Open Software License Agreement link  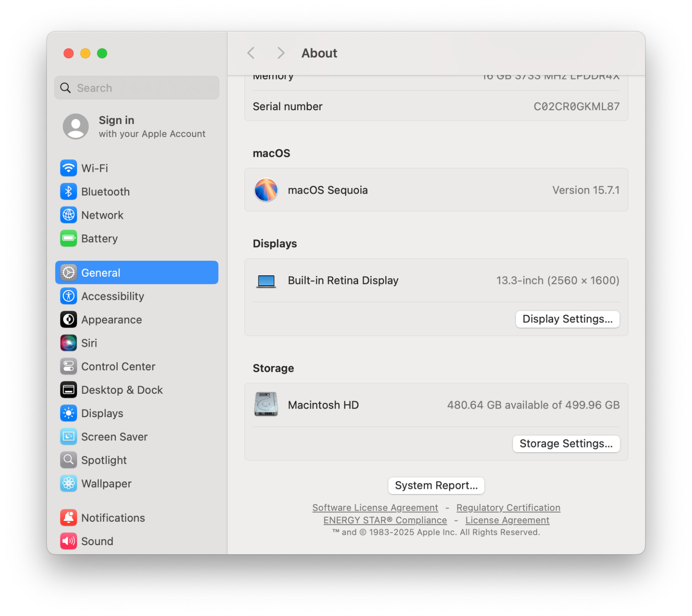(x=375, y=507)
